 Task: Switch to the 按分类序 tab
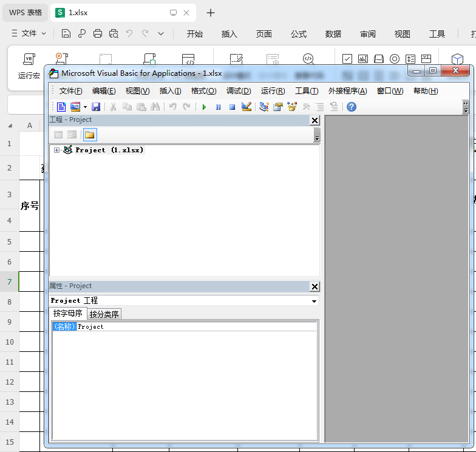tap(104, 314)
